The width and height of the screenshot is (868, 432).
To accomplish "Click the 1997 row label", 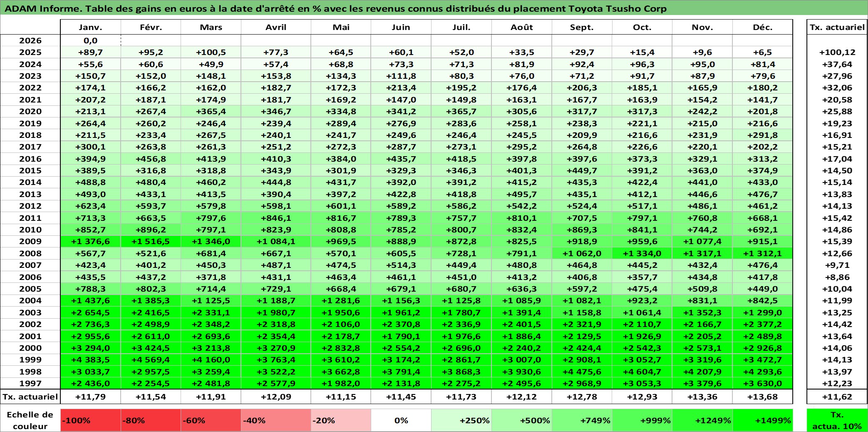I will coord(30,383).
